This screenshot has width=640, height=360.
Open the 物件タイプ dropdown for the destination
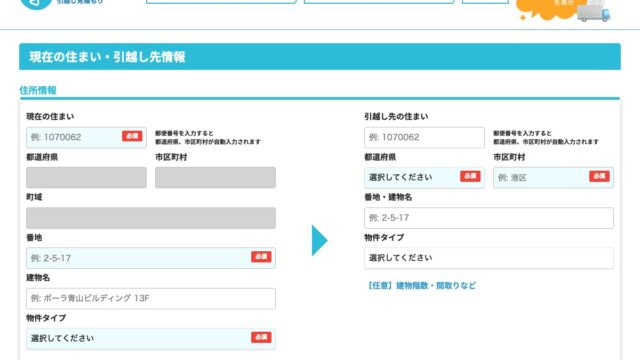coord(489,258)
